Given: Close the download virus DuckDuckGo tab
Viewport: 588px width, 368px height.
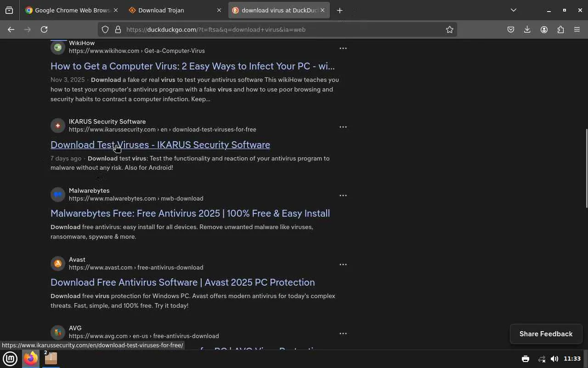Looking at the screenshot, I should [x=322, y=10].
